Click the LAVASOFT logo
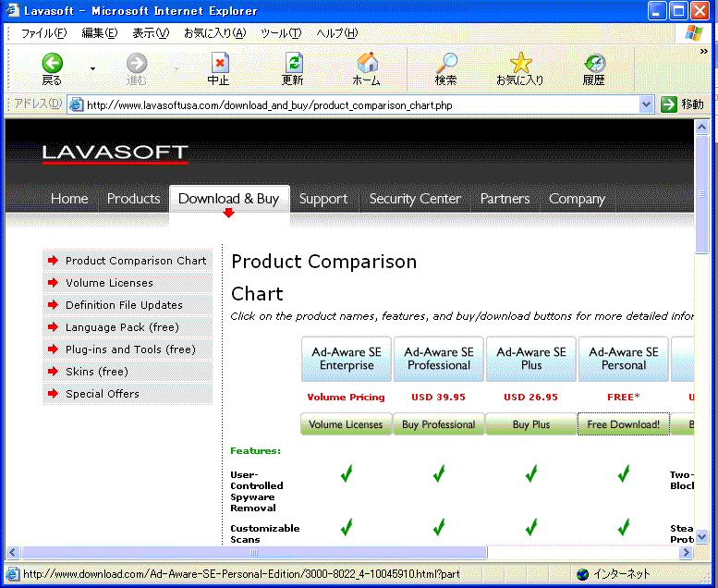 [116, 153]
